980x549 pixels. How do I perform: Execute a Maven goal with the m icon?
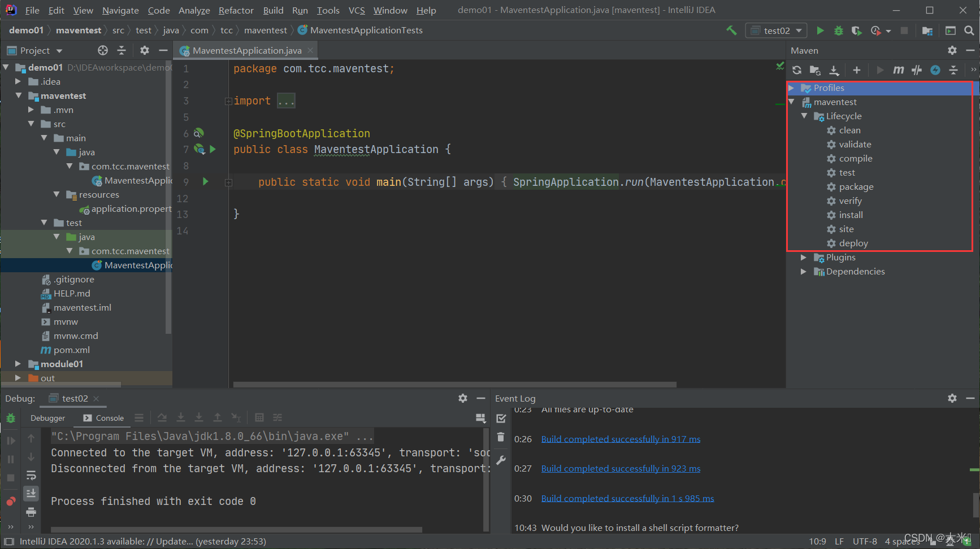coord(898,70)
